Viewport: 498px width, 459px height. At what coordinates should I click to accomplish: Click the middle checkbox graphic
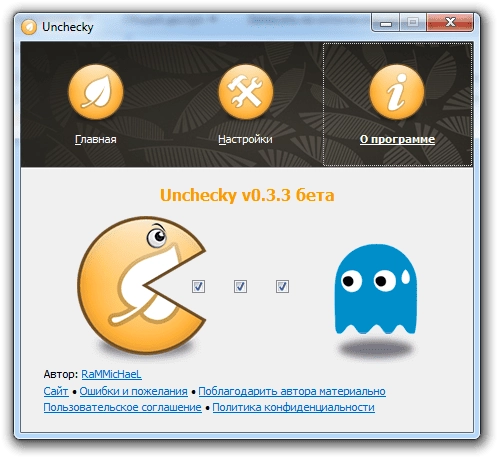point(240,286)
